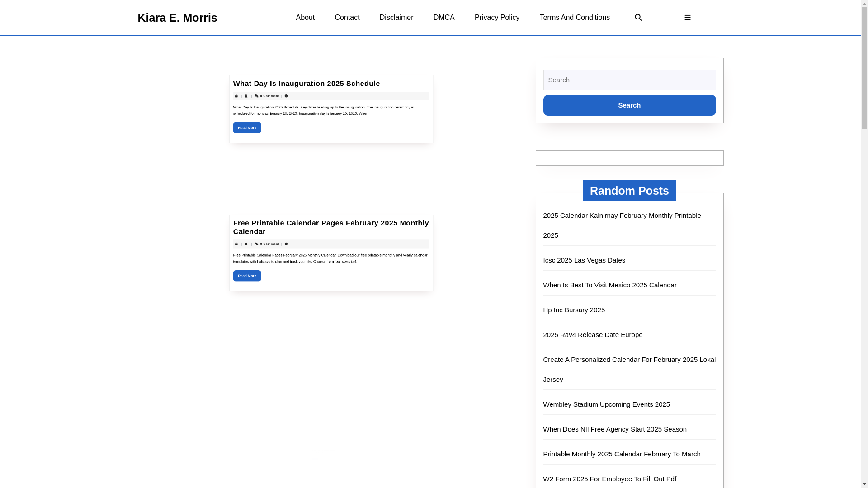Open When Does Nfl Free Agency Start link
This screenshot has width=868, height=488.
coord(615,429)
